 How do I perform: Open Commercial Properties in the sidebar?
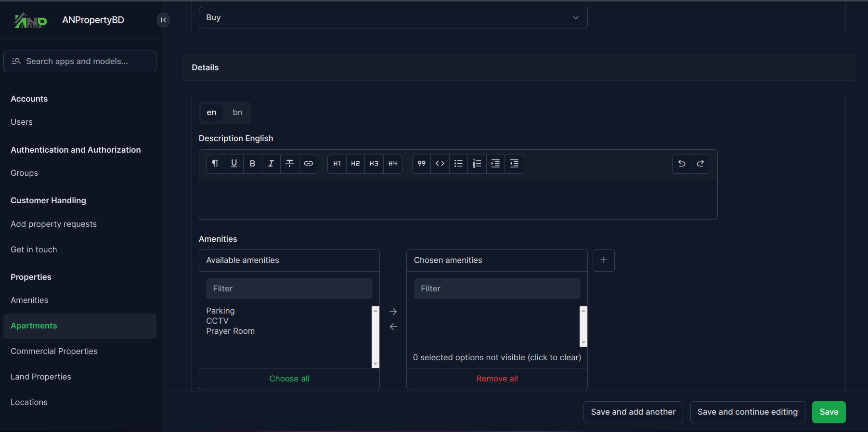pos(54,352)
